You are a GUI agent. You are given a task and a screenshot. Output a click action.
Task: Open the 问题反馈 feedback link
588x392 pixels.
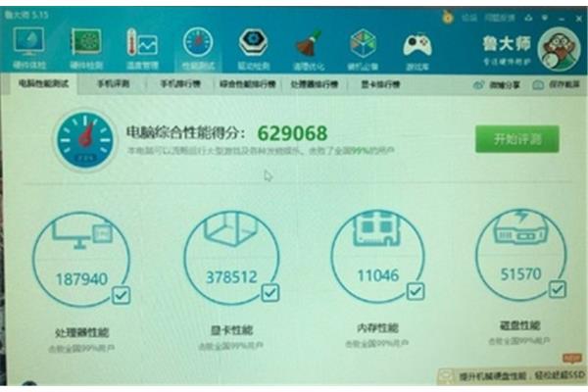coord(500,18)
